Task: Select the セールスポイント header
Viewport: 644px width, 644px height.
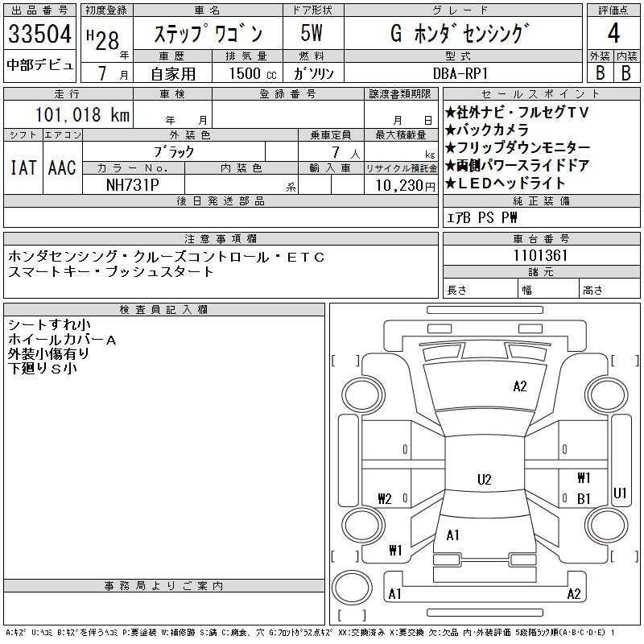Action: pos(541,94)
